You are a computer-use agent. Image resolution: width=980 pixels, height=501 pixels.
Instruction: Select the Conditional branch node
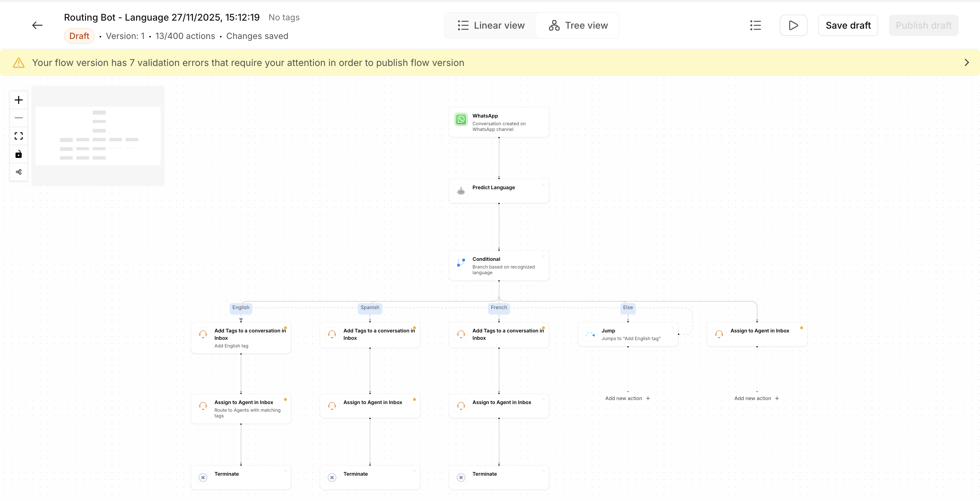coord(498,265)
